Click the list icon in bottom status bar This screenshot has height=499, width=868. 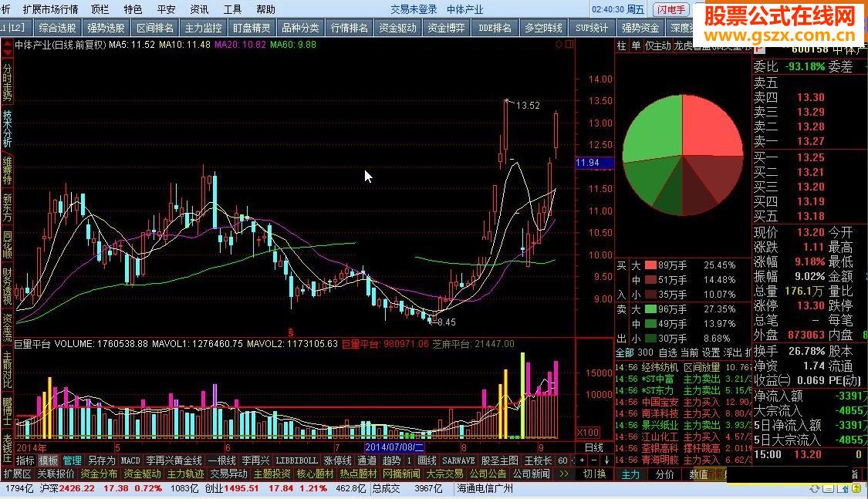click(828, 489)
